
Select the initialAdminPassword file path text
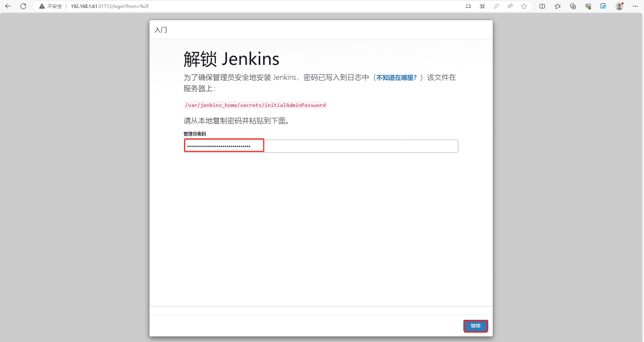(x=255, y=105)
